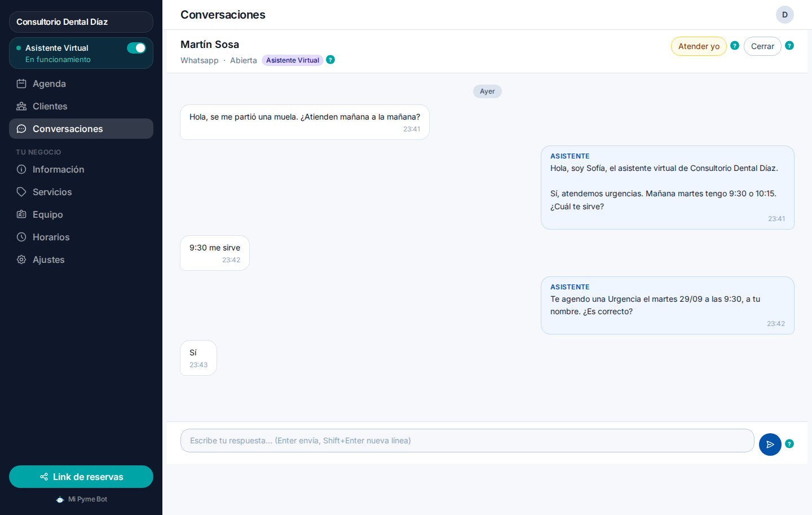Image resolution: width=812 pixels, height=515 pixels.
Task: Click the '9:30 me sirve' message
Action: click(215, 253)
